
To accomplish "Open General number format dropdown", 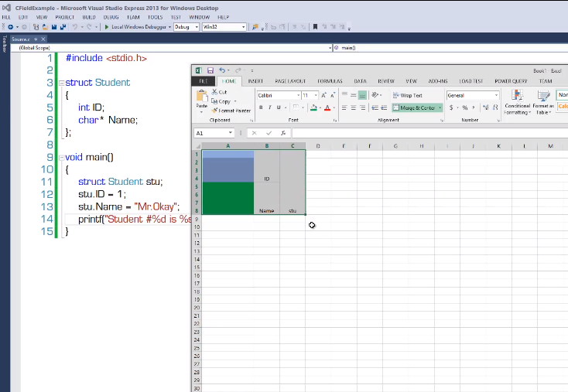I will [x=496, y=95].
